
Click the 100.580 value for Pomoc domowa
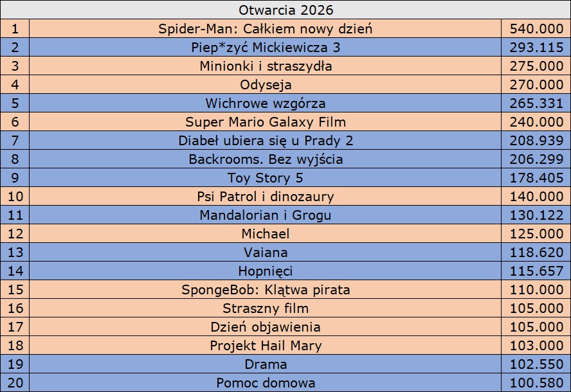[x=536, y=382]
